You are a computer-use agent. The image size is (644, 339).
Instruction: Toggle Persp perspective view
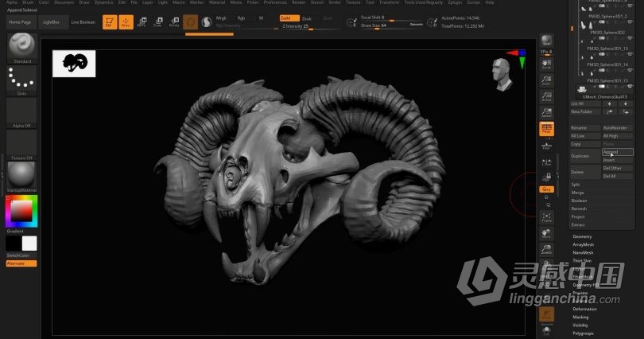[x=546, y=129]
